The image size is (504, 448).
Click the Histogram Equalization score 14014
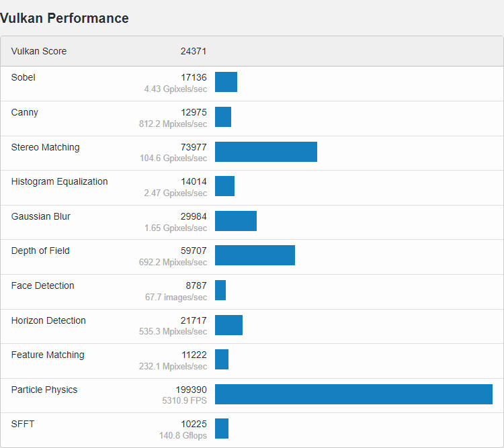coord(194,181)
